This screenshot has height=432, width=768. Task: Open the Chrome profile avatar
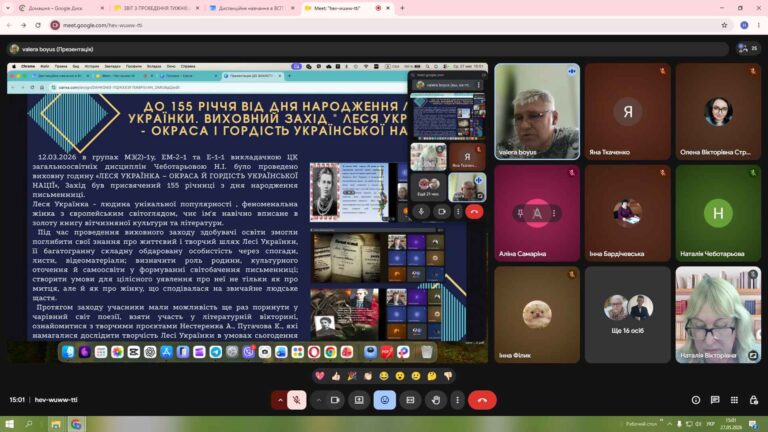pyautogui.click(x=744, y=25)
